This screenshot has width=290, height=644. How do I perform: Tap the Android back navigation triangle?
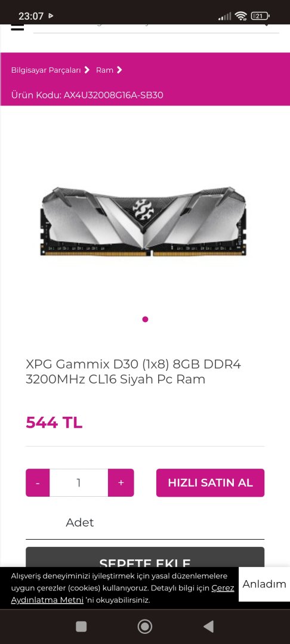point(209,626)
